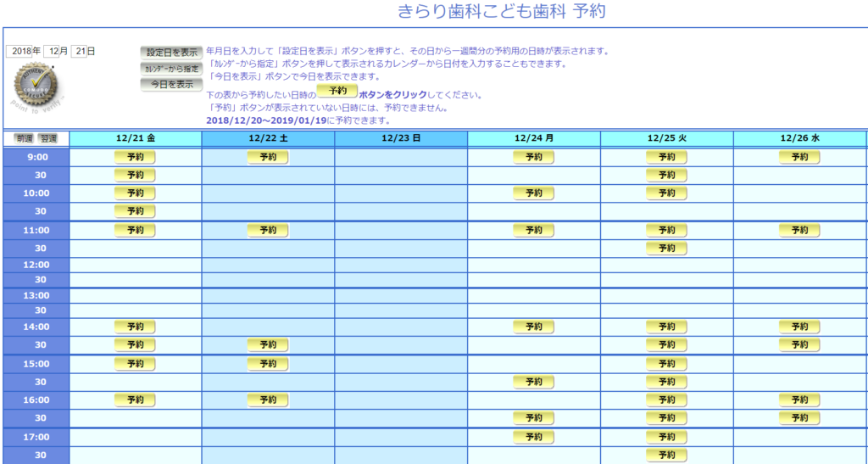This screenshot has height=464, width=868.
Task: Click the 13:00 time row label
Action: [x=36, y=296]
